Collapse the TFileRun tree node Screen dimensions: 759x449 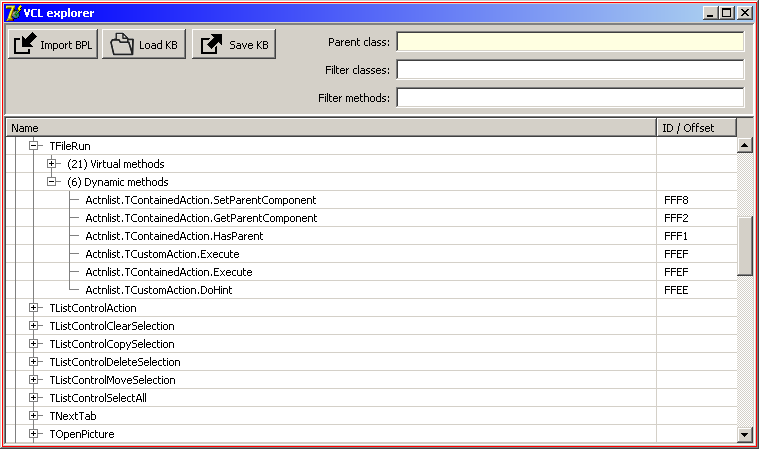pos(33,145)
